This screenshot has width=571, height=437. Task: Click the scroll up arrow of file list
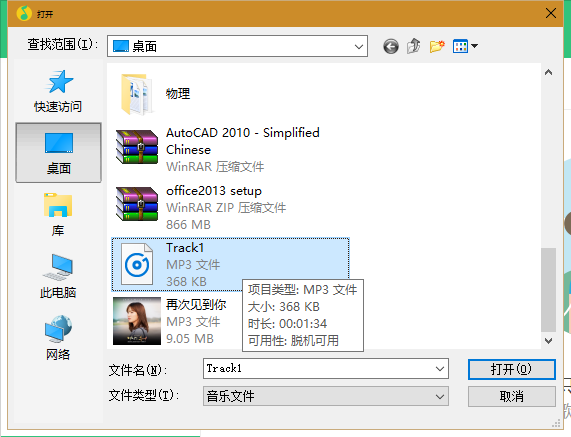[548, 72]
